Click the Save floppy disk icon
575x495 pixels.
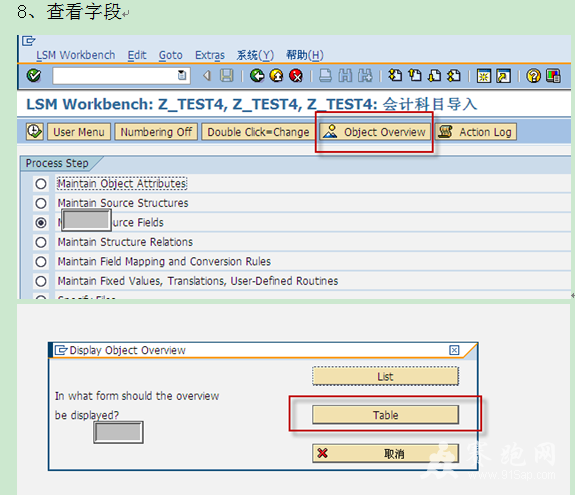click(226, 76)
